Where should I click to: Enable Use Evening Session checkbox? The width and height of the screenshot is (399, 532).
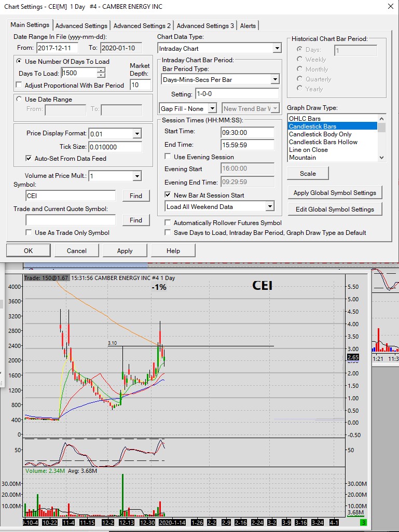click(168, 157)
